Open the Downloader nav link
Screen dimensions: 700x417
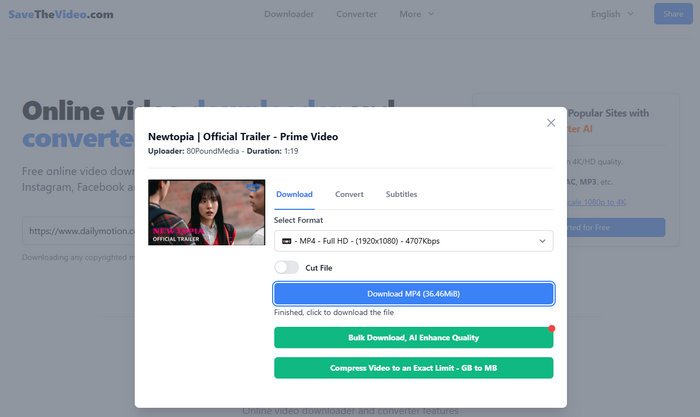pyautogui.click(x=289, y=14)
